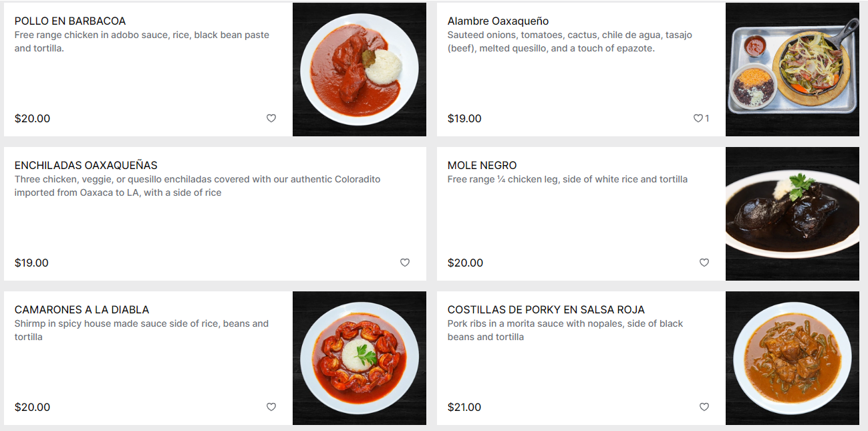The image size is (868, 431).
Task: Select the Alambre Oaxaqueño title
Action: 498,21
